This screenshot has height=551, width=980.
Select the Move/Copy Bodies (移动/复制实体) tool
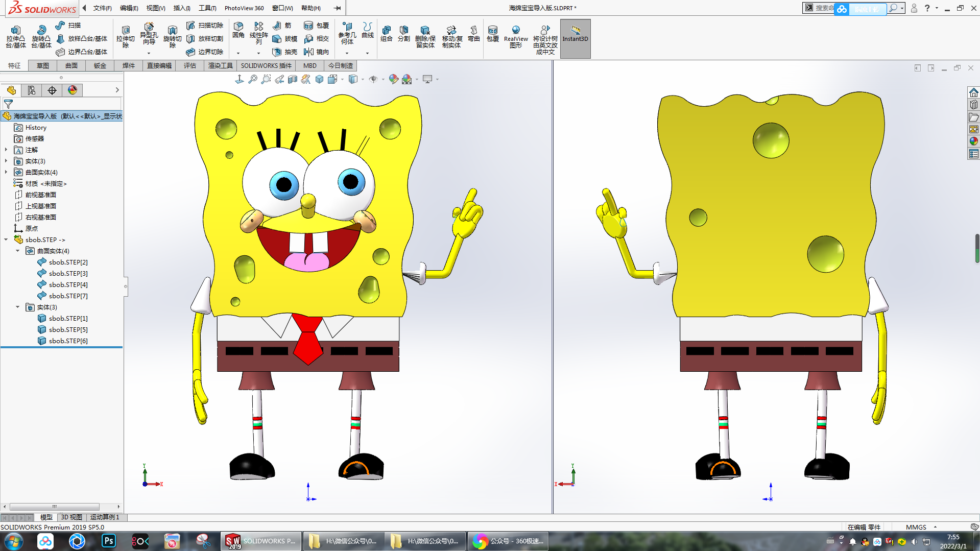[x=451, y=37]
